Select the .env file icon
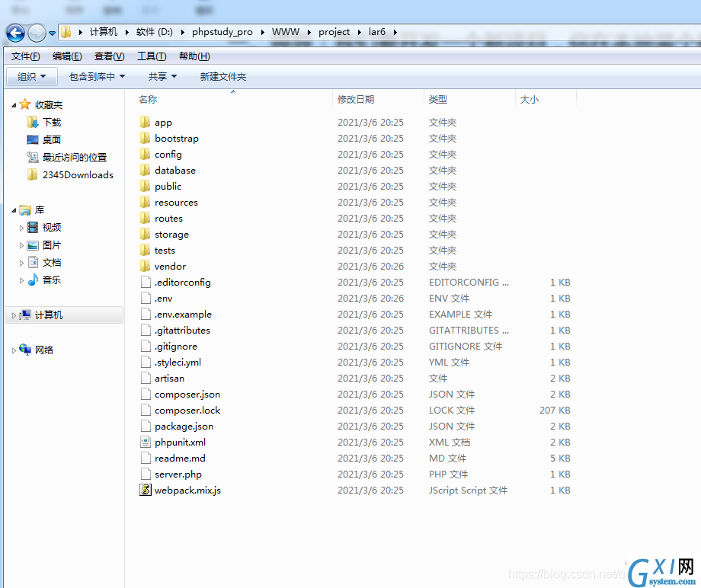 [x=146, y=298]
